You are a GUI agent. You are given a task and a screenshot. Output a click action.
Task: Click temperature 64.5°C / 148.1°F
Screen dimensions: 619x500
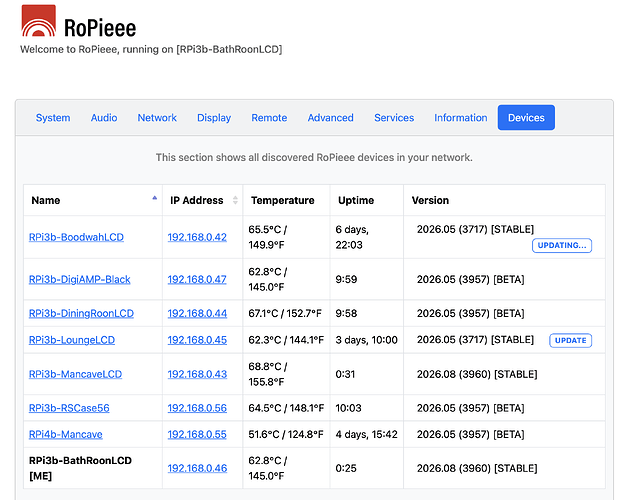click(x=286, y=408)
